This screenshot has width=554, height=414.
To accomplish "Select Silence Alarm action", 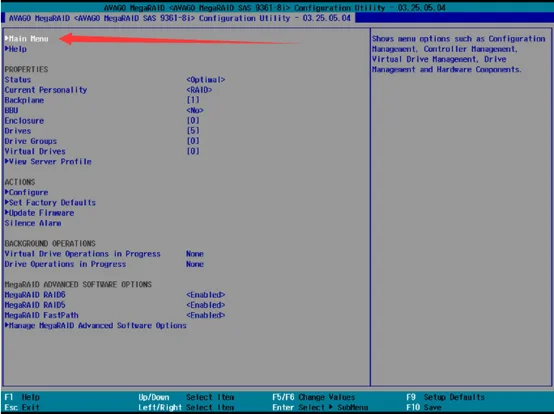I will pos(33,223).
